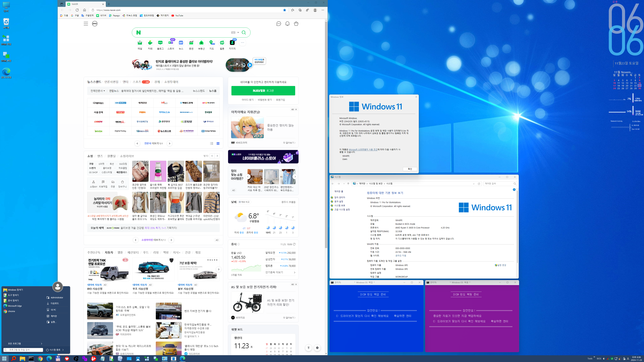644x362 pixels.
Task: Open the Naver Real Estate shortcut icon
Action: pyautogui.click(x=201, y=43)
